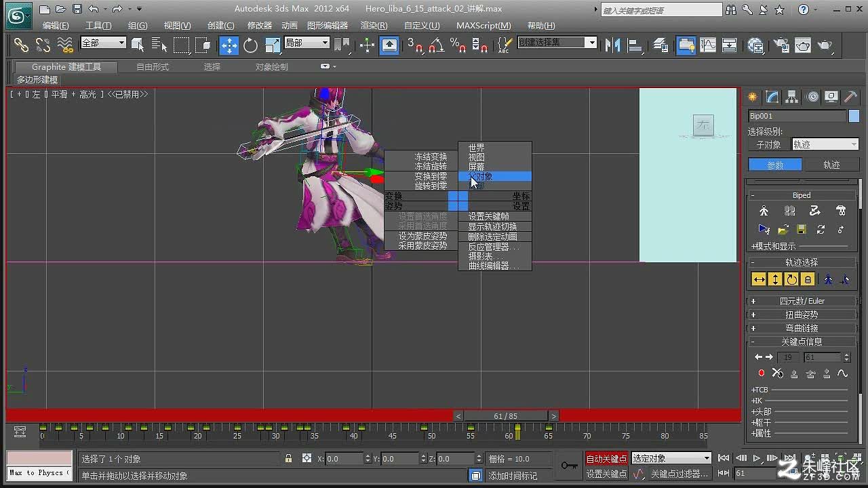
Task: Click the 子对象 sub-object button
Action: pos(769,144)
